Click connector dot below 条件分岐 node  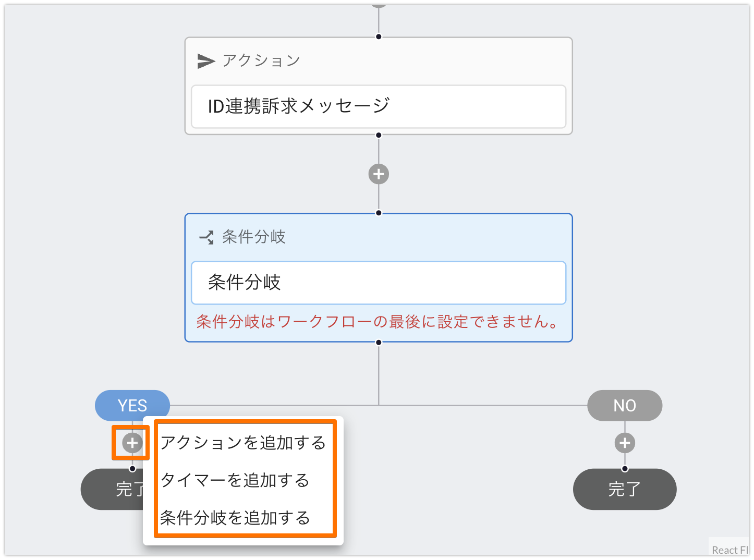click(379, 343)
